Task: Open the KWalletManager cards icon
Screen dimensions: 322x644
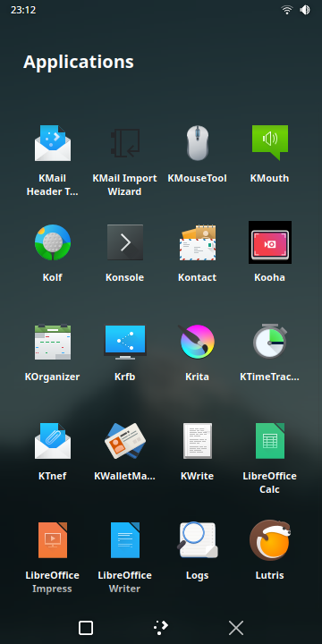Action: [125, 441]
